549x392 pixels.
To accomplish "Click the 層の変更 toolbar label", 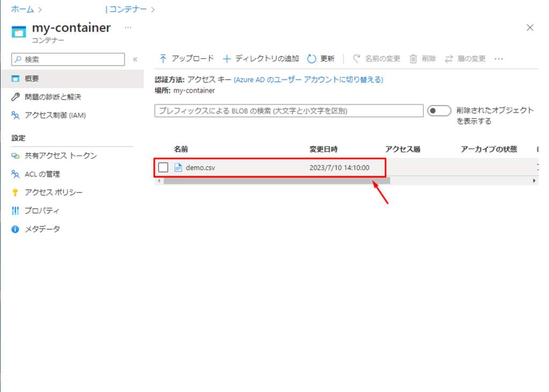I will 471,58.
